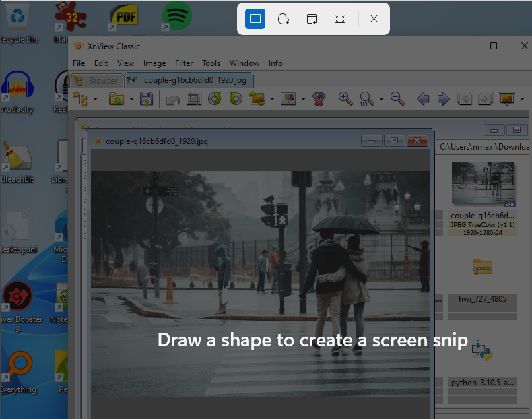Screen dimensions: 532x419
Task: Click the red-eye correction icon
Action: [x=319, y=99]
